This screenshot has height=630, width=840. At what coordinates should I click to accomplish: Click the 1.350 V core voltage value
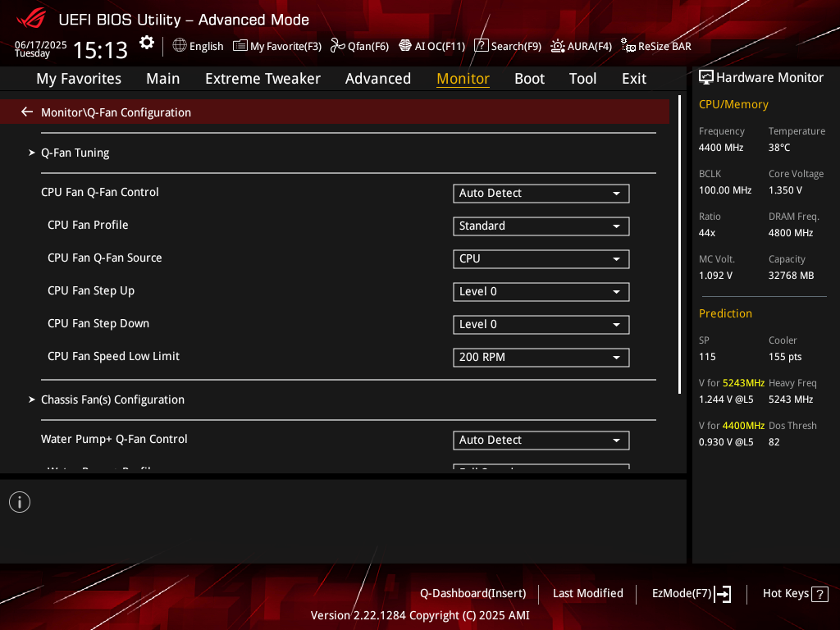785,190
